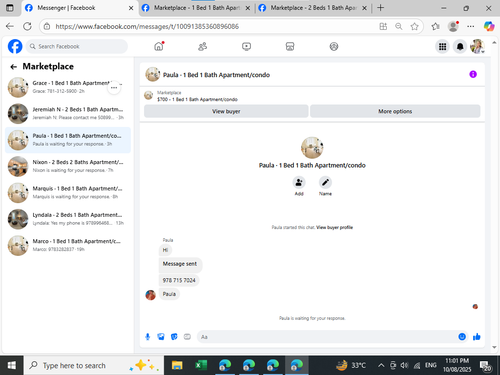Click the Type here to search box
Screen dimensions: 500x375
94,365
